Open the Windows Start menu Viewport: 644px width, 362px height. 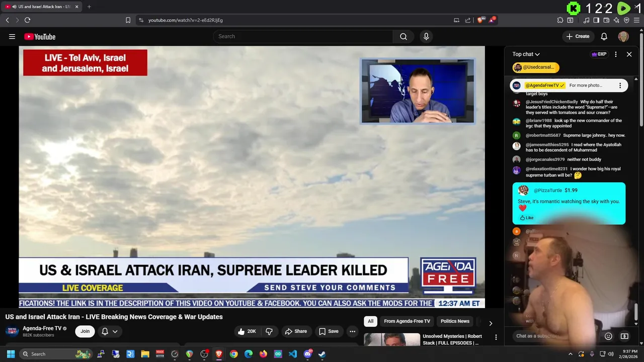click(x=11, y=354)
